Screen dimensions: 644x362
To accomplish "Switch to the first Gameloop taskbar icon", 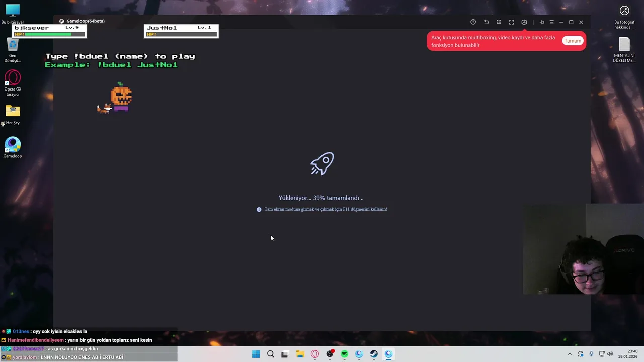I will pyautogui.click(x=359, y=354).
